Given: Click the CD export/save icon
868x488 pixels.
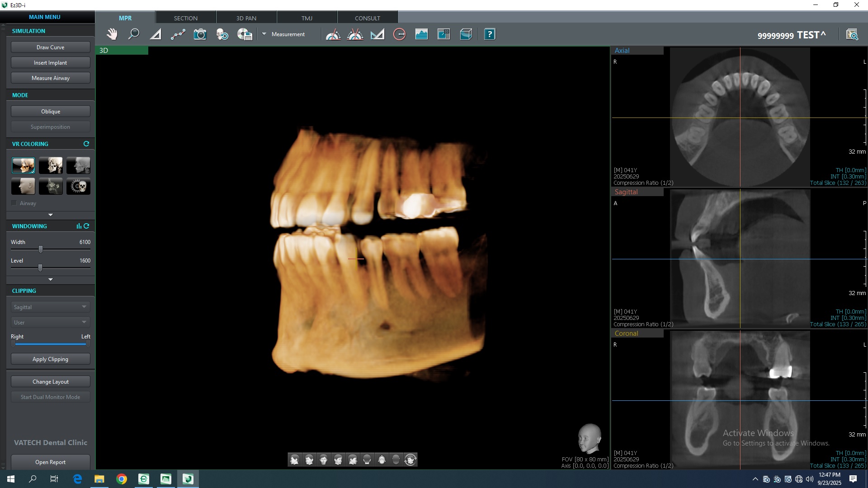Looking at the screenshot, I should (x=245, y=34).
